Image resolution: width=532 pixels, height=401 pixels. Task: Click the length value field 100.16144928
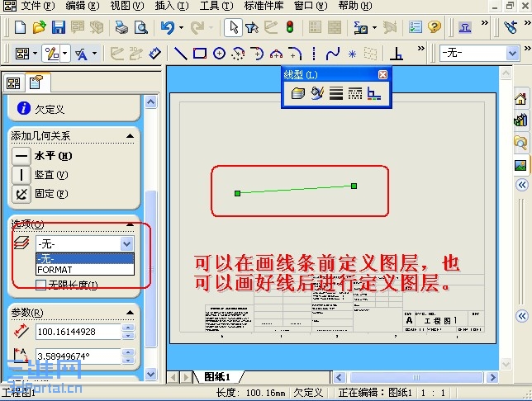click(x=78, y=332)
